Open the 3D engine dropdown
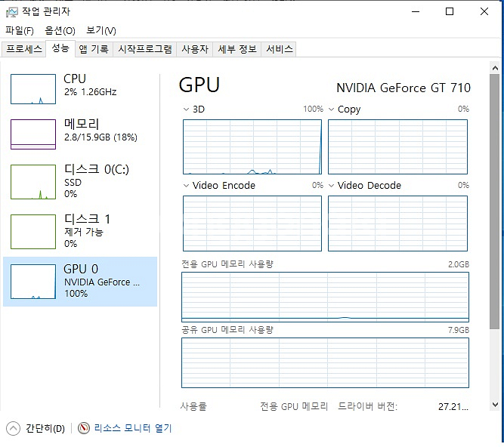The width and height of the screenshot is (504, 447). 186,109
